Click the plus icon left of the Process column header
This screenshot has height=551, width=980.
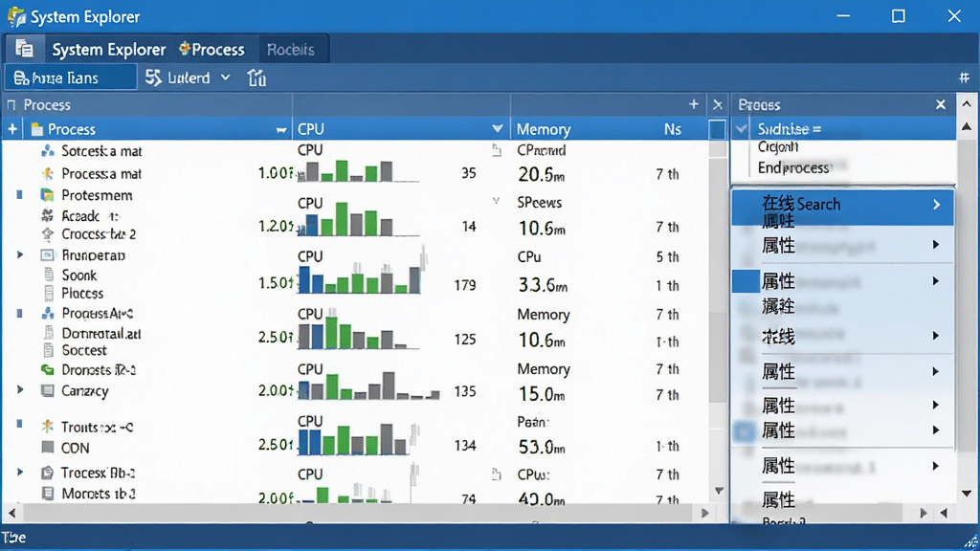(12, 129)
